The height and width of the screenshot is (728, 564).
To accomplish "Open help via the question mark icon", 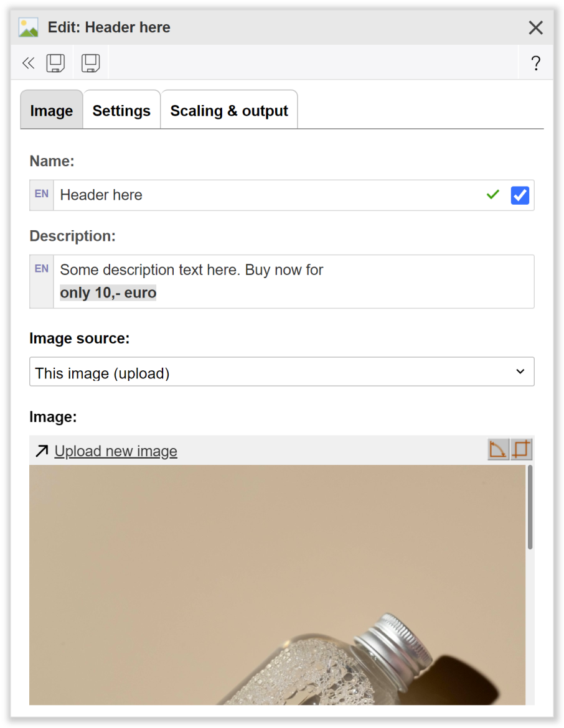I will click(535, 63).
